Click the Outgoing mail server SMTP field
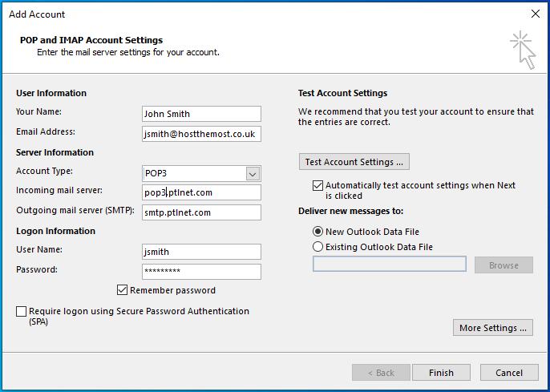This screenshot has width=550, height=392. 200,212
